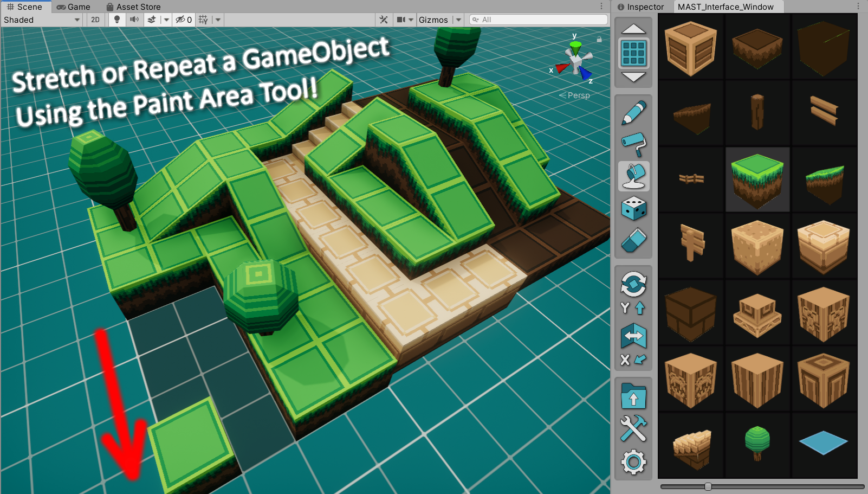Select the vertical wood plank cube prefab

(x=757, y=378)
